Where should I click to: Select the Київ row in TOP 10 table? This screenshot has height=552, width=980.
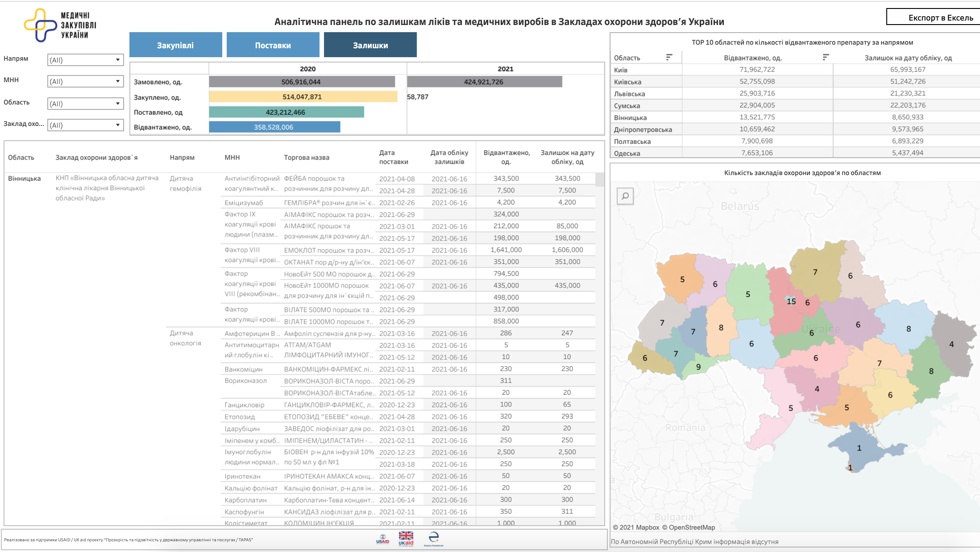point(795,69)
